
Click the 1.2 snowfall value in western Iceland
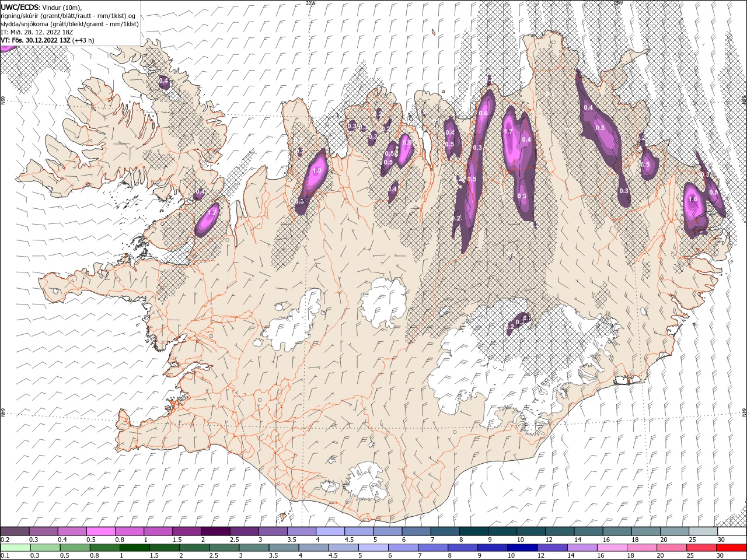coord(212,213)
